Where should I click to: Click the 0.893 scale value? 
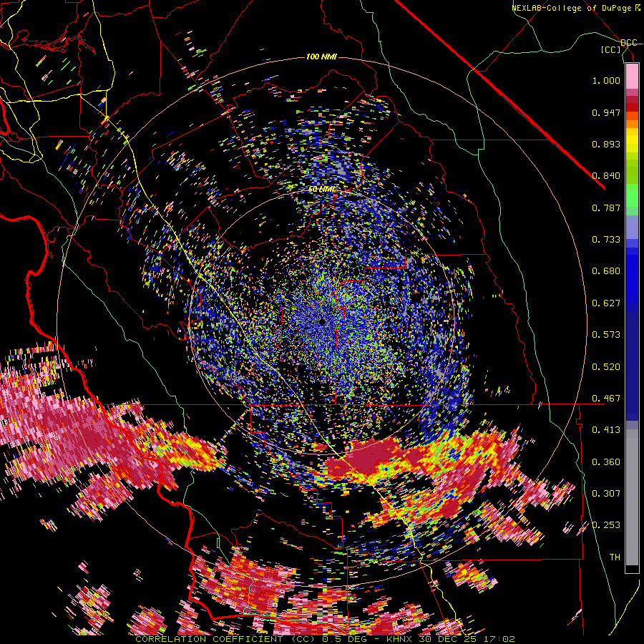[x=606, y=144]
